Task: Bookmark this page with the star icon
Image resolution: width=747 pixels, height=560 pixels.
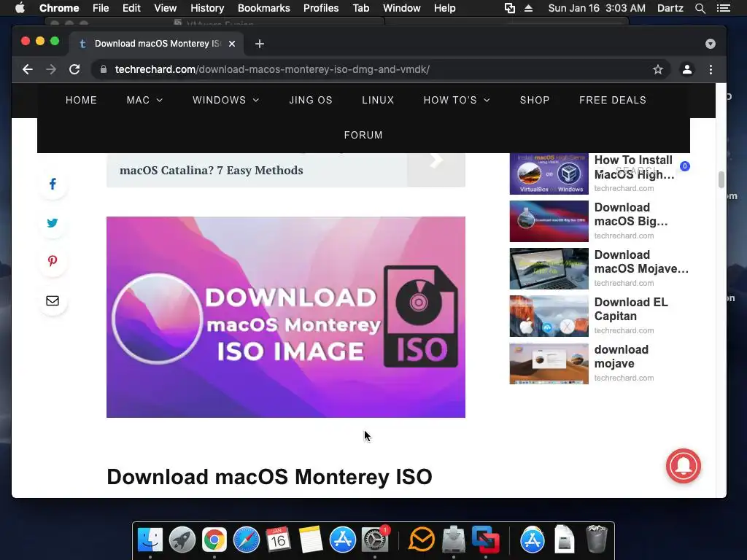Action: pos(658,69)
